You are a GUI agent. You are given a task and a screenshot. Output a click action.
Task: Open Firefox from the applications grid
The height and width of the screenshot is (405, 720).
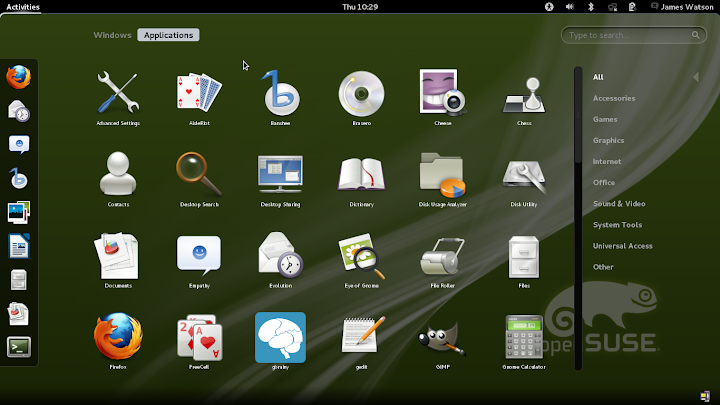pos(118,341)
